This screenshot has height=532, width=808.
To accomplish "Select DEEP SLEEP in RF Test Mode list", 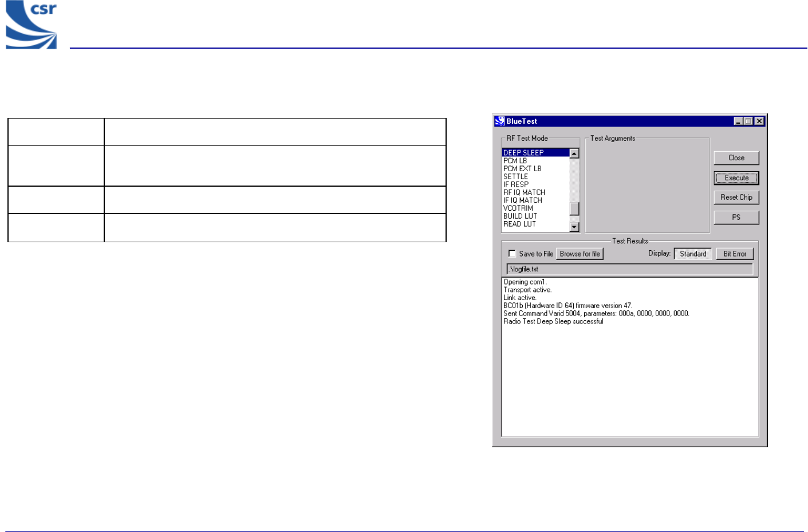I will tap(535, 153).
